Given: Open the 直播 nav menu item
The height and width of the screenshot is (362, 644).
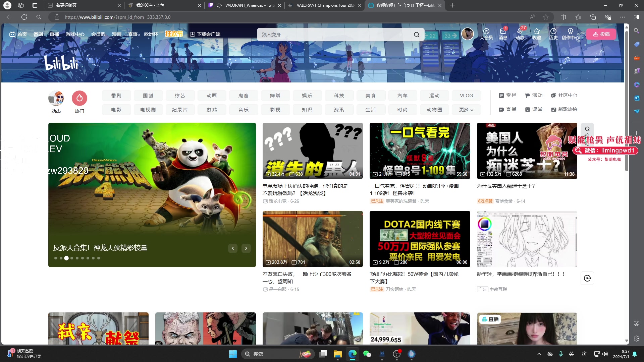Looking at the screenshot, I should pos(54,34).
